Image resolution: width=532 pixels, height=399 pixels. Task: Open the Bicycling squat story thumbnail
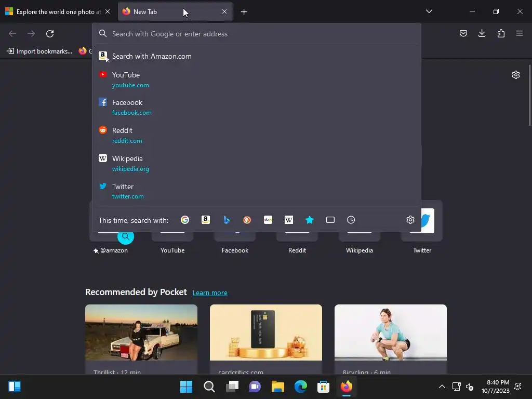[391, 332]
